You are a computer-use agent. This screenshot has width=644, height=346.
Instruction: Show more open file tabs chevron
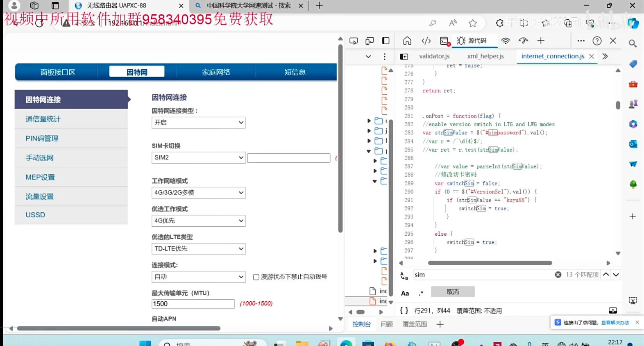(x=605, y=57)
